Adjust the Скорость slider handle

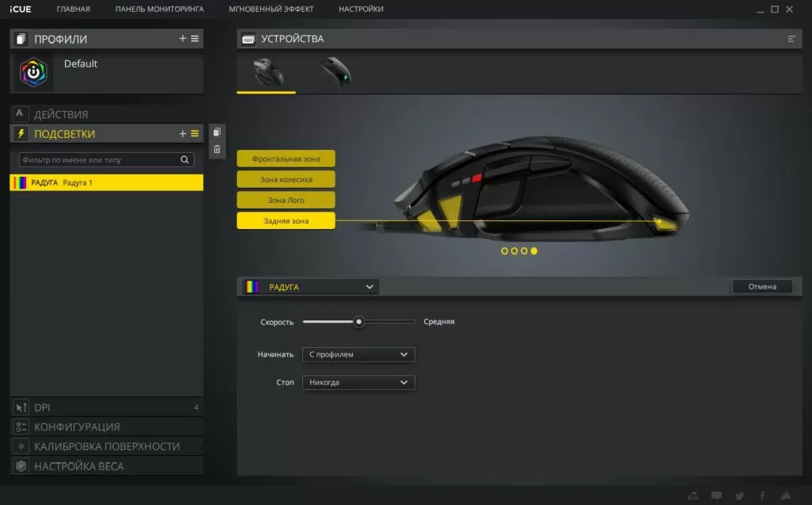[358, 322]
